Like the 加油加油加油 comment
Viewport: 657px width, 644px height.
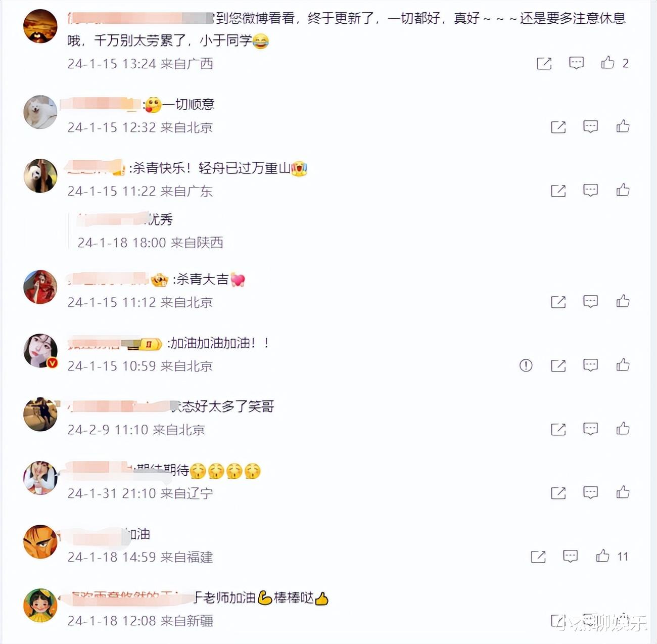[x=623, y=364]
